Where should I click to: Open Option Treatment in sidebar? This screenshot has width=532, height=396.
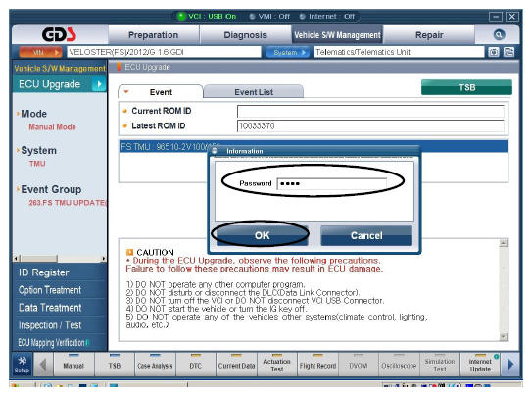60,290
